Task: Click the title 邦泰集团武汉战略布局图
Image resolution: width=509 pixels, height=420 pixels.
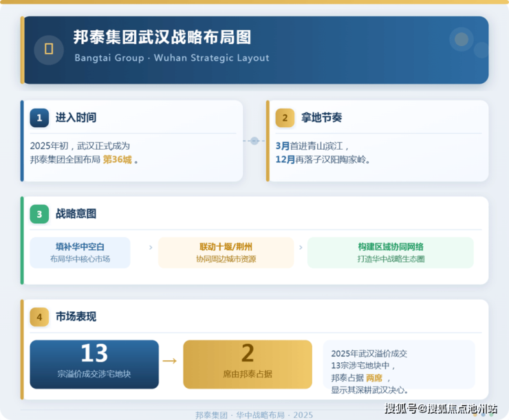Action: point(162,37)
